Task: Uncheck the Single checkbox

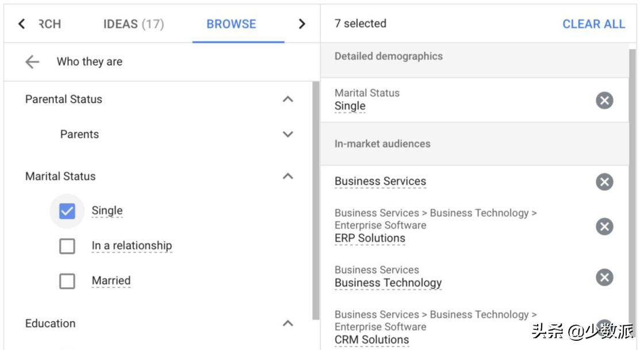Action: point(67,211)
